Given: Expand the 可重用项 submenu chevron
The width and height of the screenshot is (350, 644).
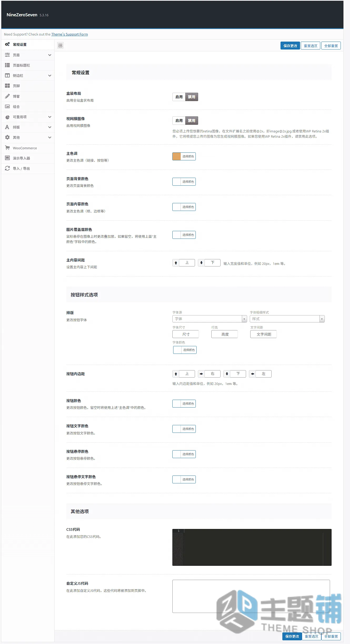Looking at the screenshot, I should point(49,117).
